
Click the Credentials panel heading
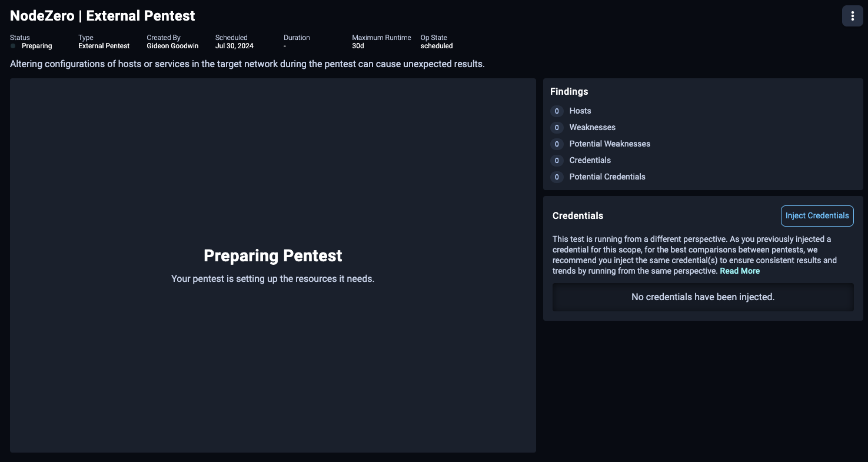click(x=578, y=215)
